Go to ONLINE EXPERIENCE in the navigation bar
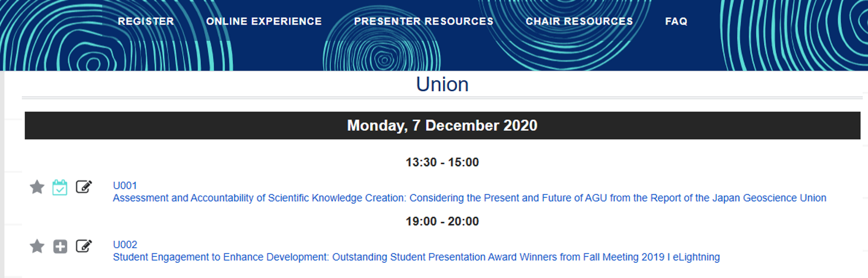 click(264, 21)
